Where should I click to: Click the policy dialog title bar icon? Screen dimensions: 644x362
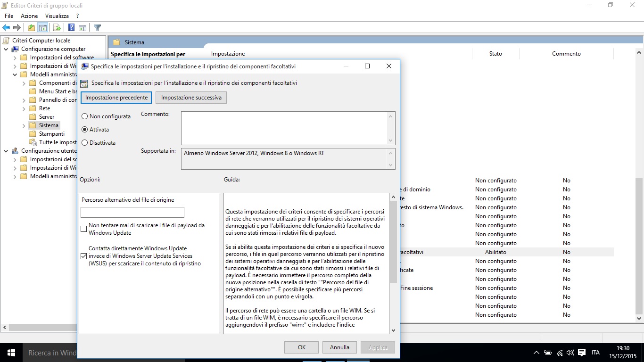85,66
